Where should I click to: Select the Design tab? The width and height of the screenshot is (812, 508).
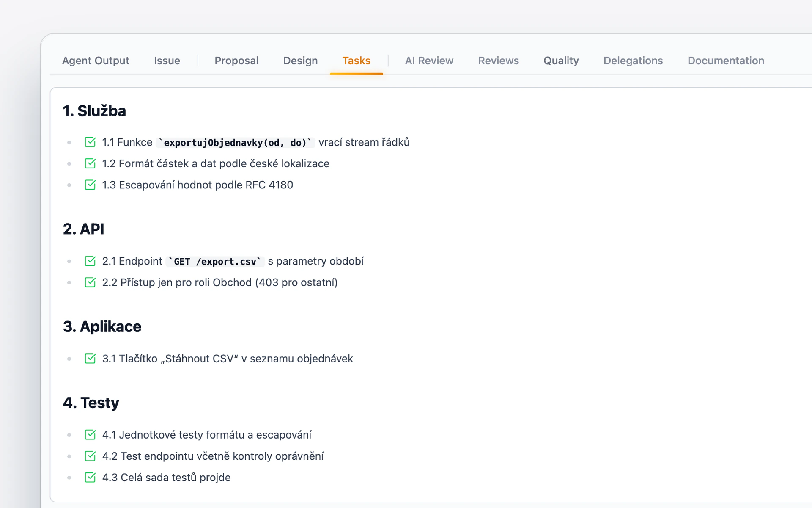300,61
